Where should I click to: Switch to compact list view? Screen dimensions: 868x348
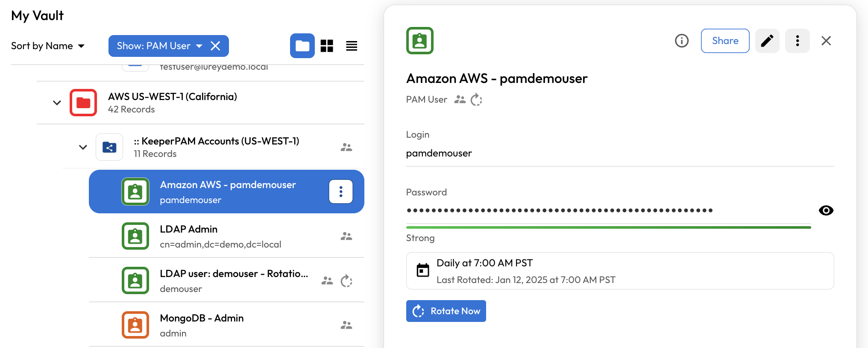coord(352,46)
